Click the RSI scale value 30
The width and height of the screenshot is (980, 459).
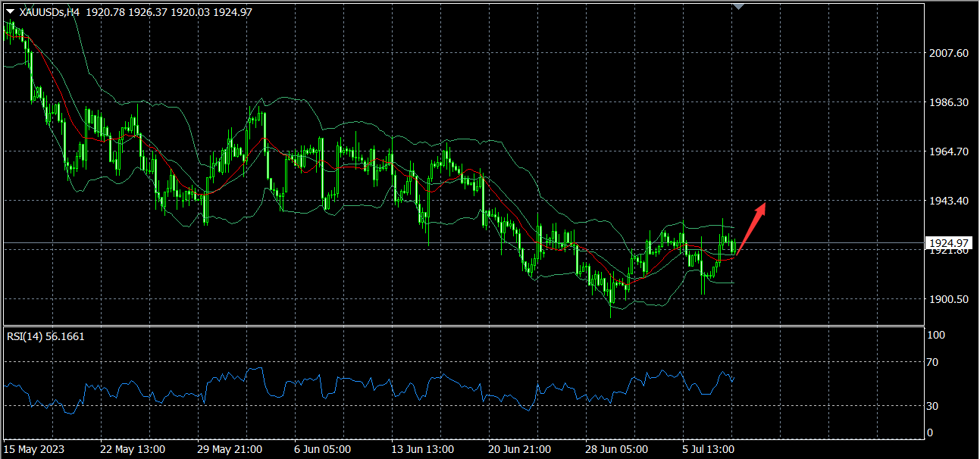[x=933, y=406]
